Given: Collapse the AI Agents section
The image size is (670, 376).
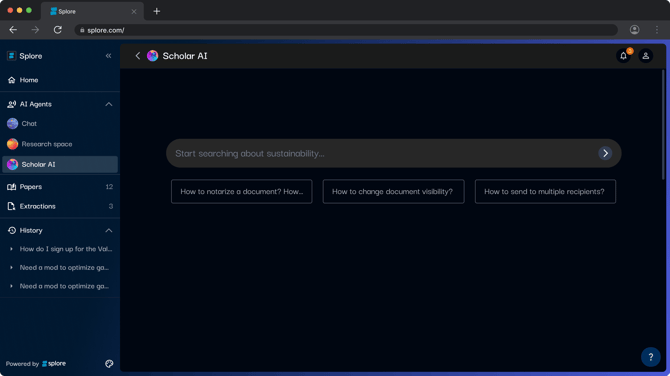Looking at the screenshot, I should pyautogui.click(x=109, y=104).
